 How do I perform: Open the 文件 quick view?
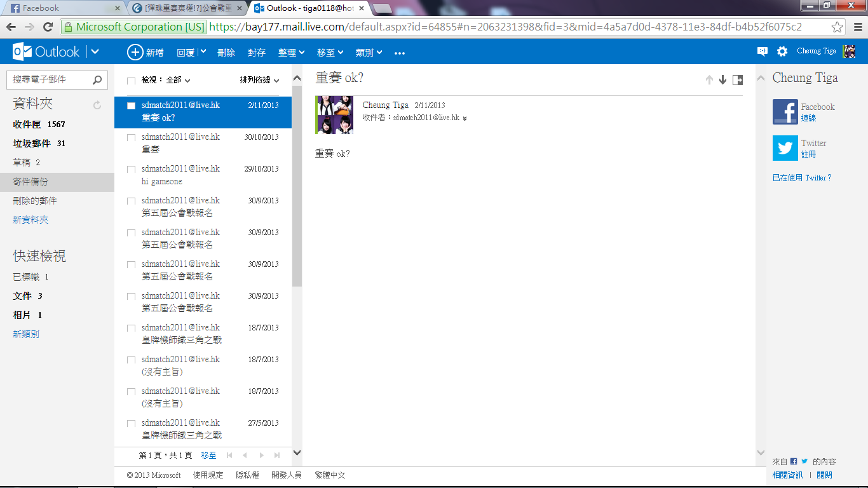[x=27, y=296]
